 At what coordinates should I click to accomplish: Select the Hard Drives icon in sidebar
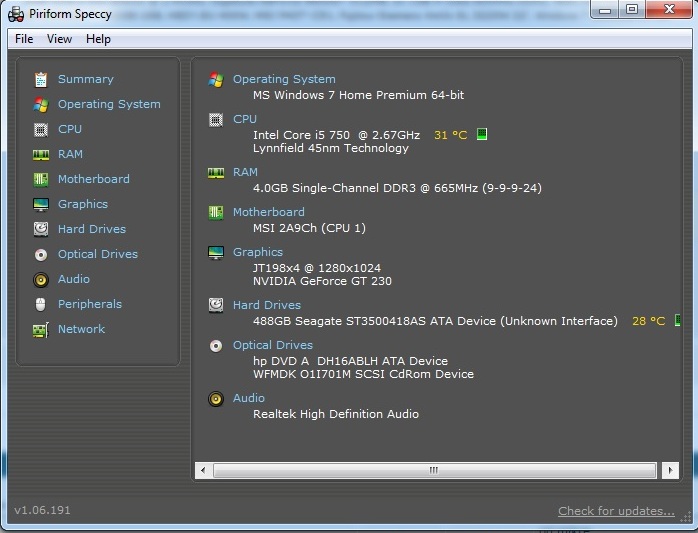tap(40, 229)
